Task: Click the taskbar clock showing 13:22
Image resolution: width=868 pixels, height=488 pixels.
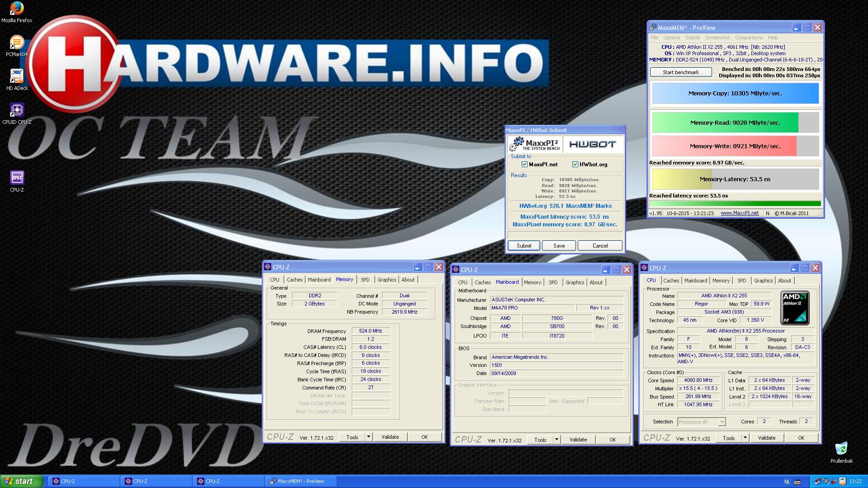Action: [855, 482]
